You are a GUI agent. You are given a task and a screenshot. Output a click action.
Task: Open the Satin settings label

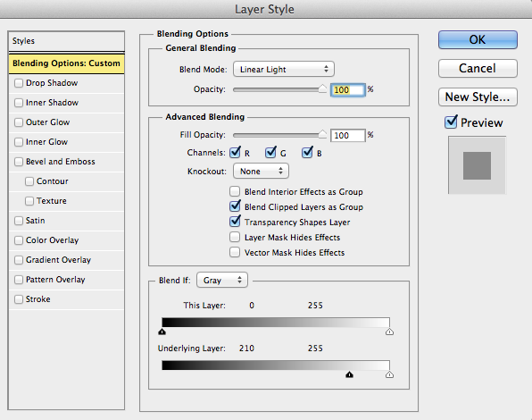click(x=36, y=221)
